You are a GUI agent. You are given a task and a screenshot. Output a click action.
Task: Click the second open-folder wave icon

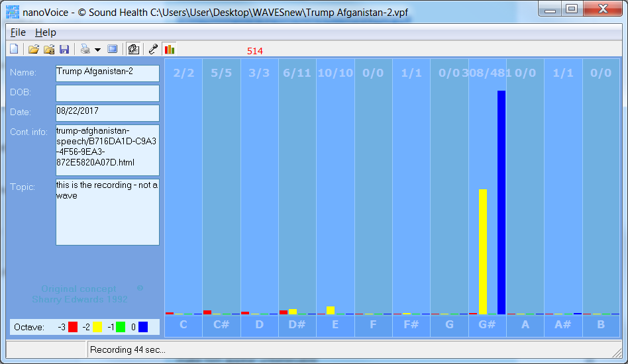[49, 49]
